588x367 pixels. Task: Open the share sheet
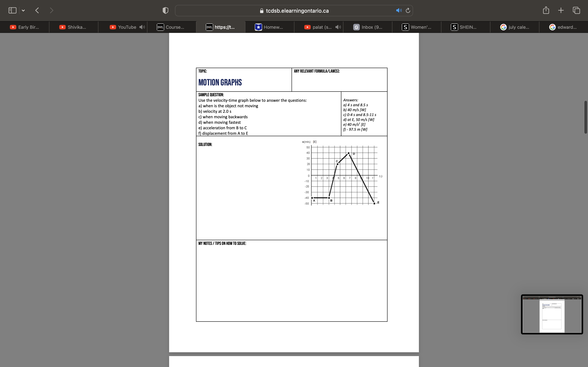pyautogui.click(x=546, y=10)
